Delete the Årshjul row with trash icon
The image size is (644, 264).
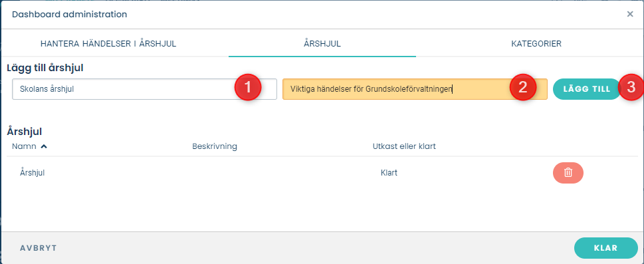(x=568, y=173)
